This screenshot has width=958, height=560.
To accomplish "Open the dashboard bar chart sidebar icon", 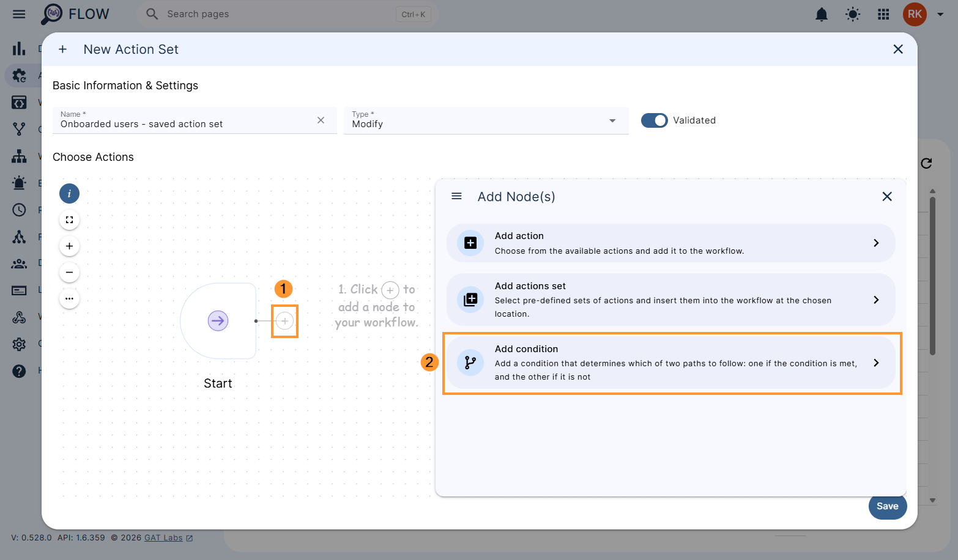I will point(19,48).
